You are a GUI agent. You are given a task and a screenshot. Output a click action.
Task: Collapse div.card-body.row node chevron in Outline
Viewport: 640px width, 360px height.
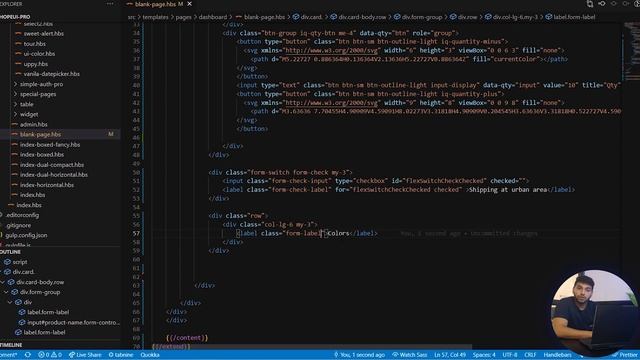click(3, 282)
